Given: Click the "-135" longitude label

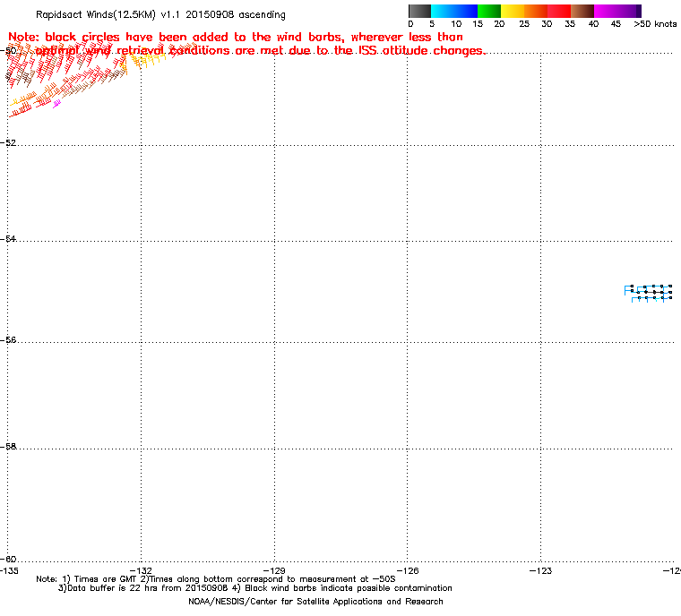Looking at the screenshot, I should [x=9, y=570].
